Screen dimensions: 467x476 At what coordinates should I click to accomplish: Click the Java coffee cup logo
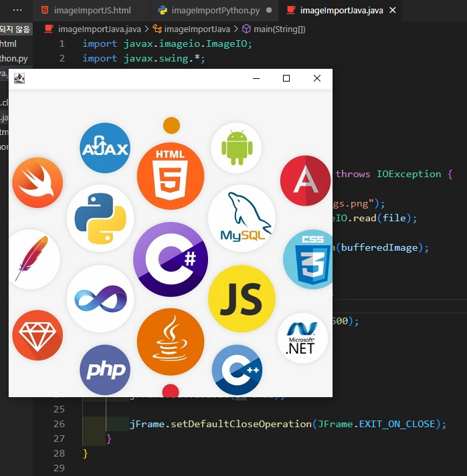(171, 342)
